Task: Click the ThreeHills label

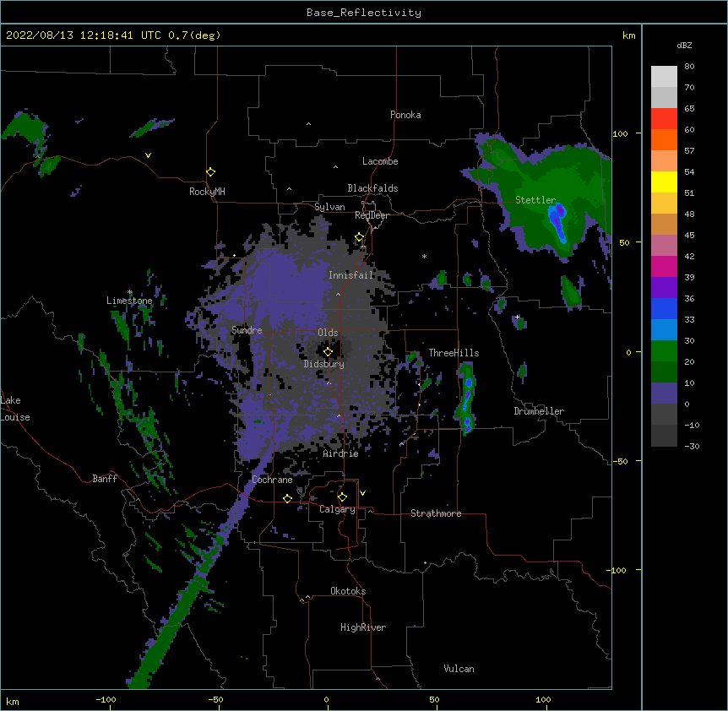Action: pyautogui.click(x=454, y=353)
